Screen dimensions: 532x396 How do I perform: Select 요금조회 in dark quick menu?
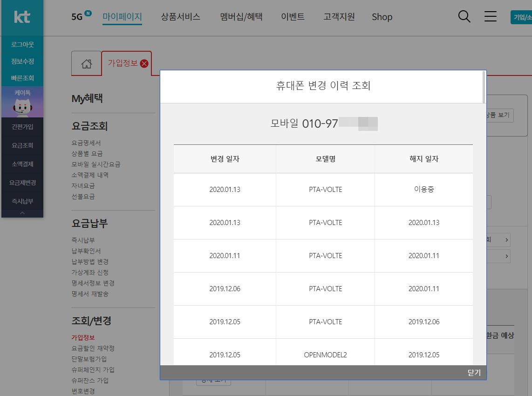(22, 145)
